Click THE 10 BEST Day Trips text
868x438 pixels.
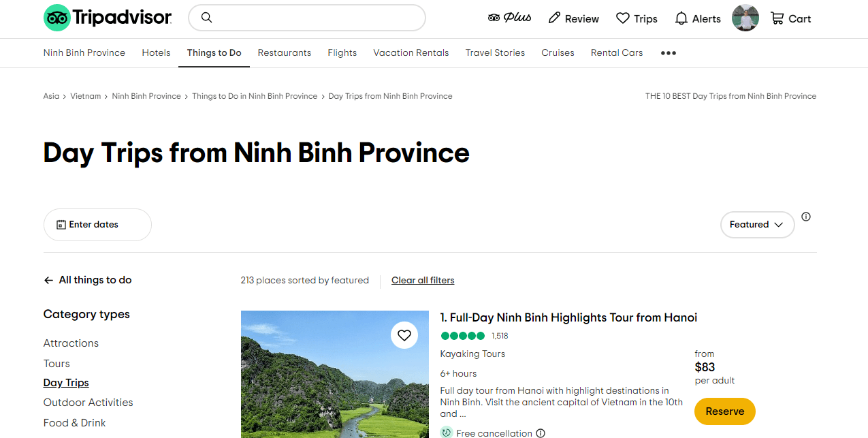[x=730, y=96]
